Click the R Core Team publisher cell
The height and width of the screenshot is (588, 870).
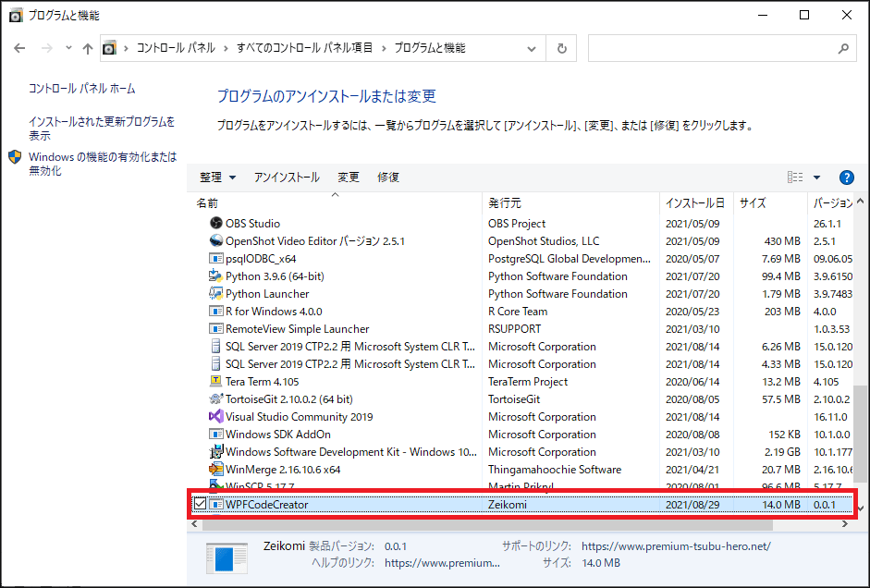point(518,312)
